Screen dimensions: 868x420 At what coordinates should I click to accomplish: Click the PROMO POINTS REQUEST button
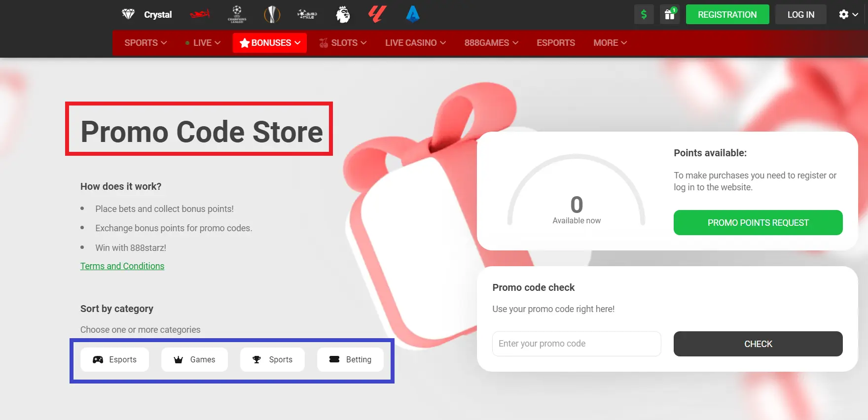pos(758,223)
